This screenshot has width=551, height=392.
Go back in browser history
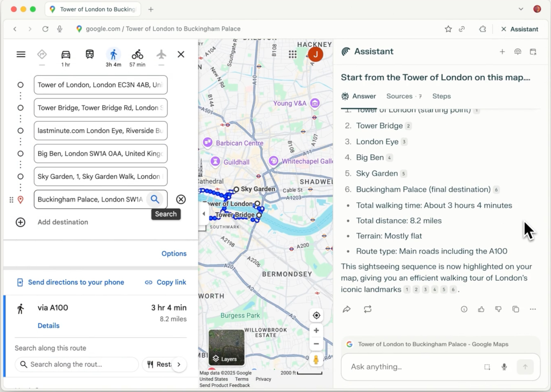pos(15,29)
